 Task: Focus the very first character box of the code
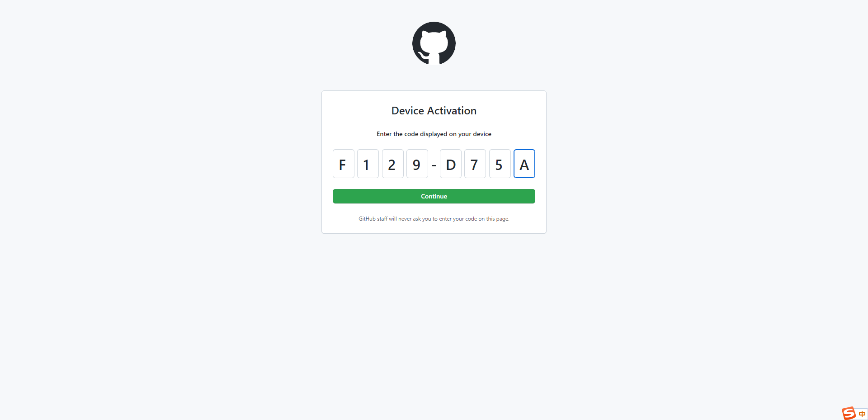[x=344, y=164]
